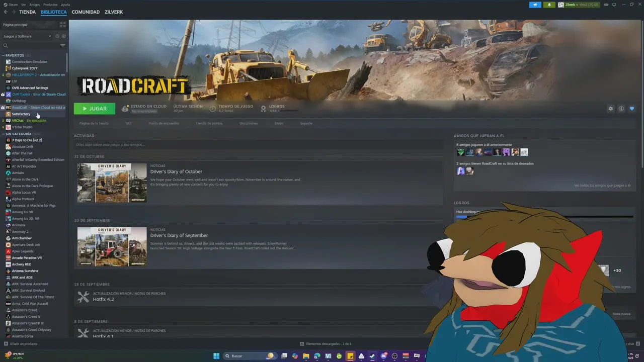Open advanced filters icon beside search
Screen dimensions: 644x362
point(63,46)
